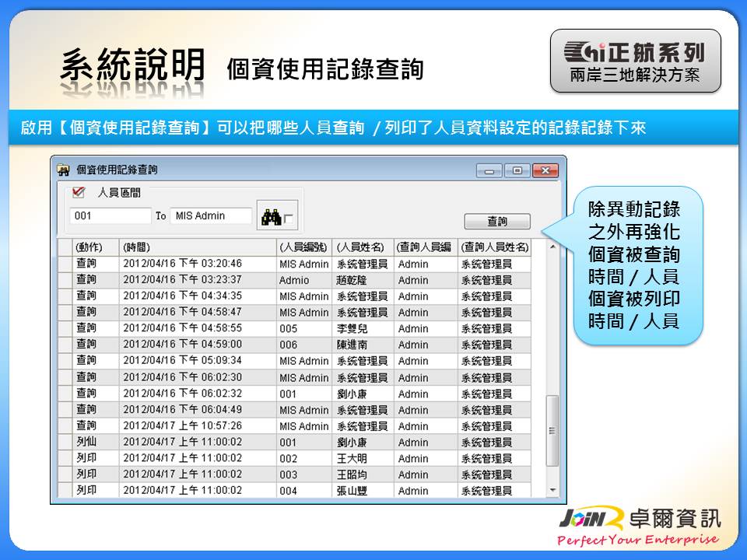Click the starting personnel field containing 001

click(110, 216)
